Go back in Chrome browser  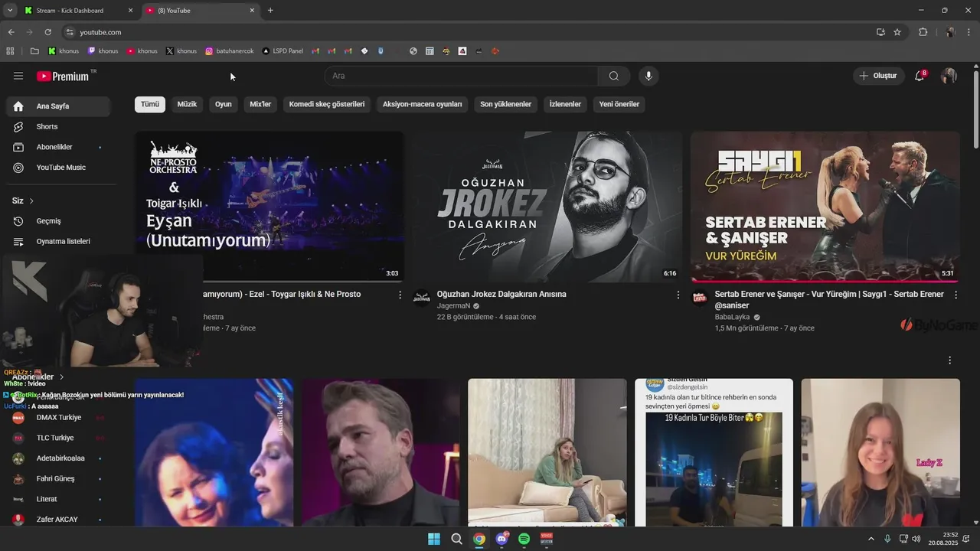(x=11, y=32)
